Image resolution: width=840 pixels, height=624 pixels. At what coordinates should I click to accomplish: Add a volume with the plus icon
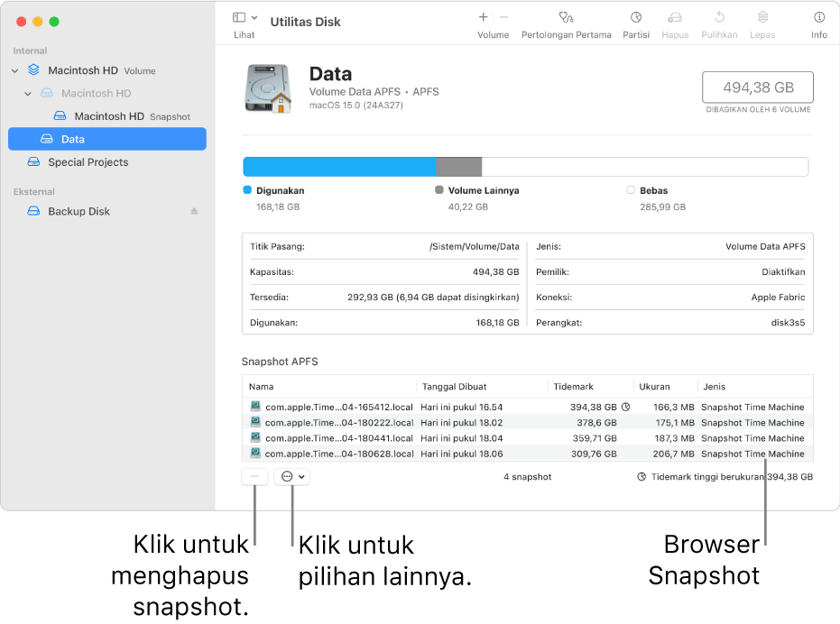tap(484, 17)
